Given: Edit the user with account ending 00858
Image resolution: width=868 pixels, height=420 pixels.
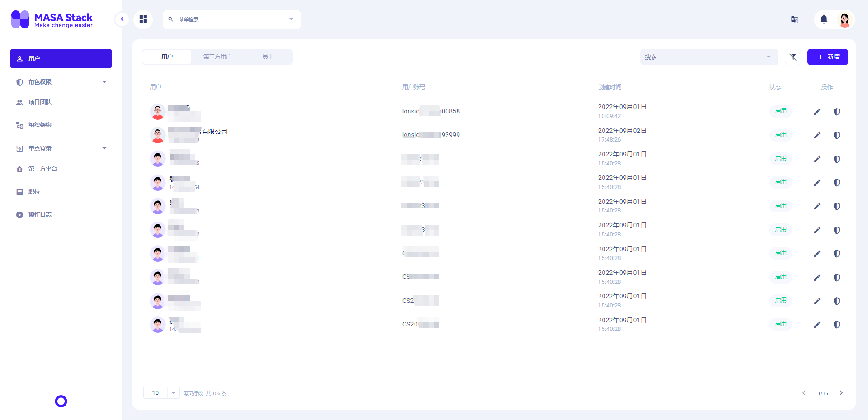Looking at the screenshot, I should (x=817, y=112).
